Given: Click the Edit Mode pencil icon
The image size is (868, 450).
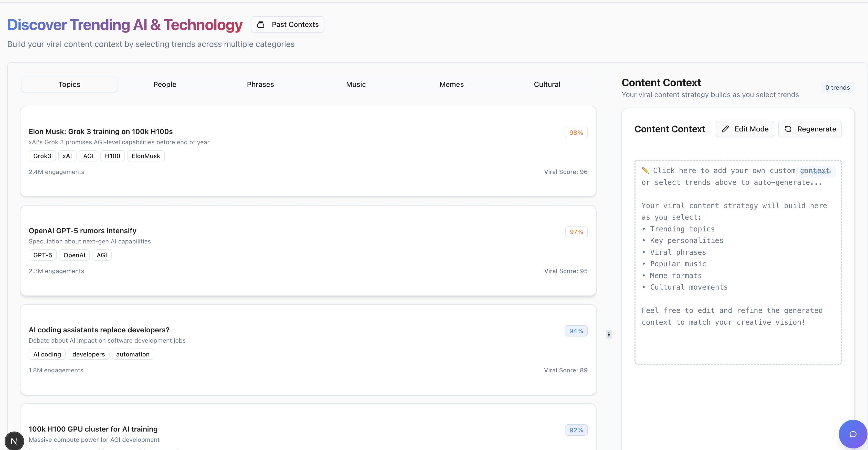Looking at the screenshot, I should (725, 129).
